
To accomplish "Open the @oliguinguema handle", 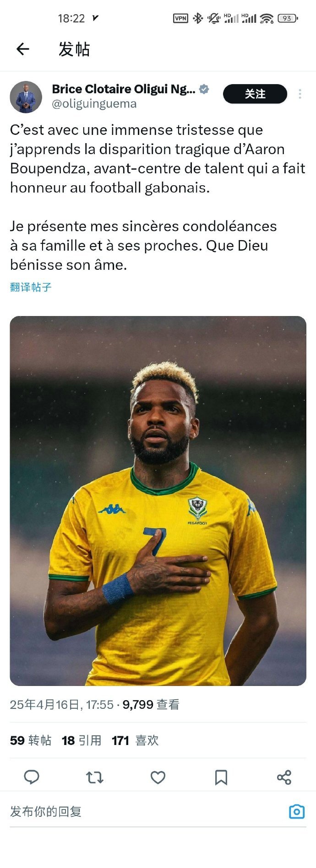I will click(94, 104).
